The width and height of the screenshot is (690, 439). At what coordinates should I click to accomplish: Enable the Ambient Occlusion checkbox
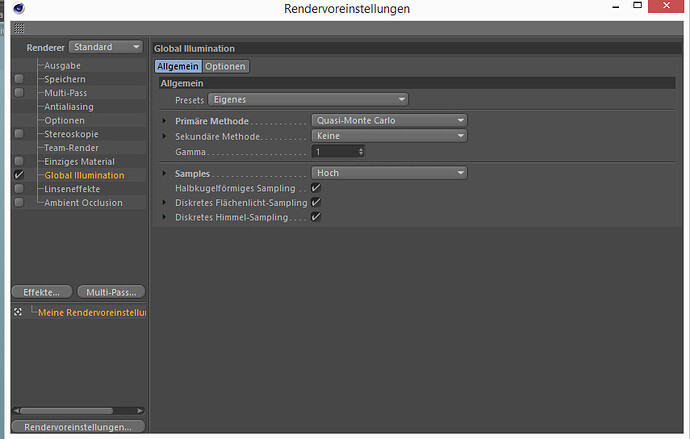pos(19,202)
